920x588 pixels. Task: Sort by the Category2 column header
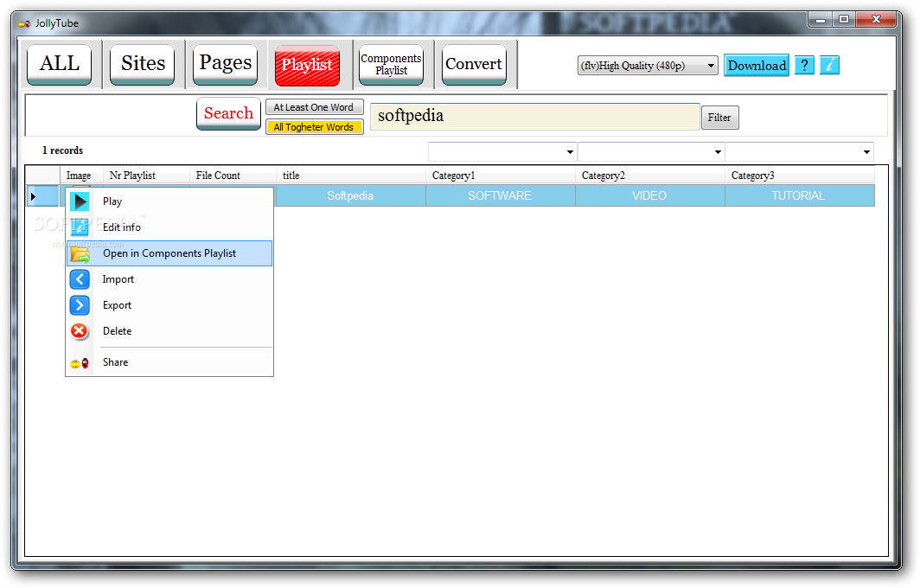click(x=650, y=176)
